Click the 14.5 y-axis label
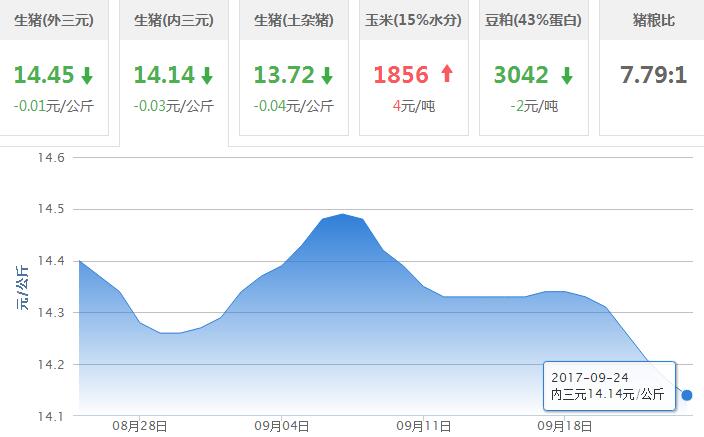 [x=49, y=210]
